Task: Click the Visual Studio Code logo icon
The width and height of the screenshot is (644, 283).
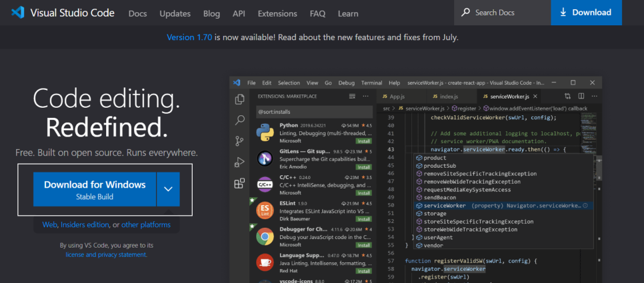Action: click(x=17, y=13)
